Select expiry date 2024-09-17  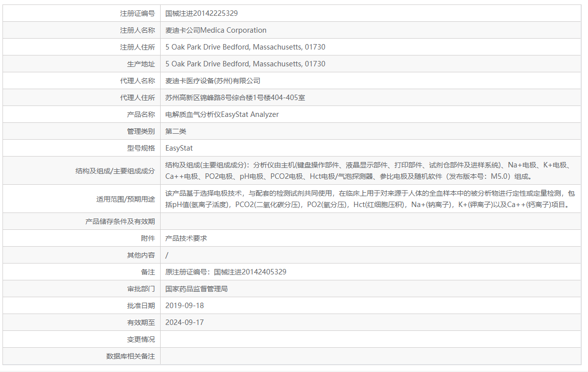(x=184, y=322)
